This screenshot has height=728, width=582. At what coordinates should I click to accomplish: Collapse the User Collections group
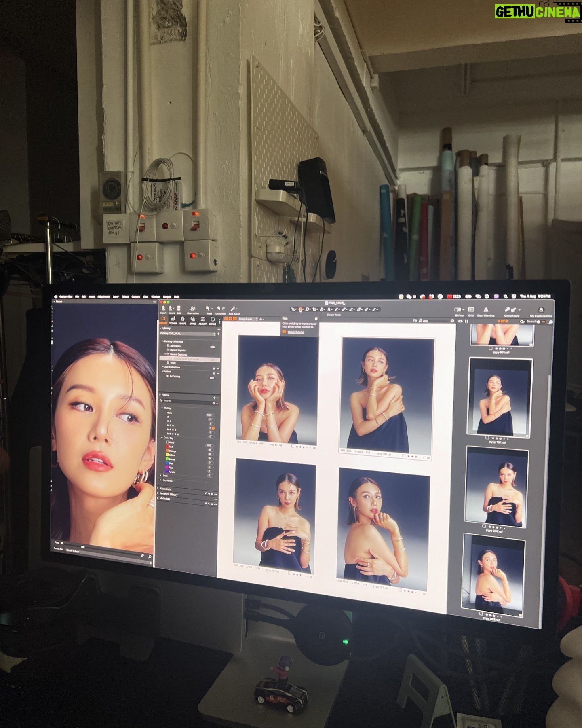click(162, 367)
